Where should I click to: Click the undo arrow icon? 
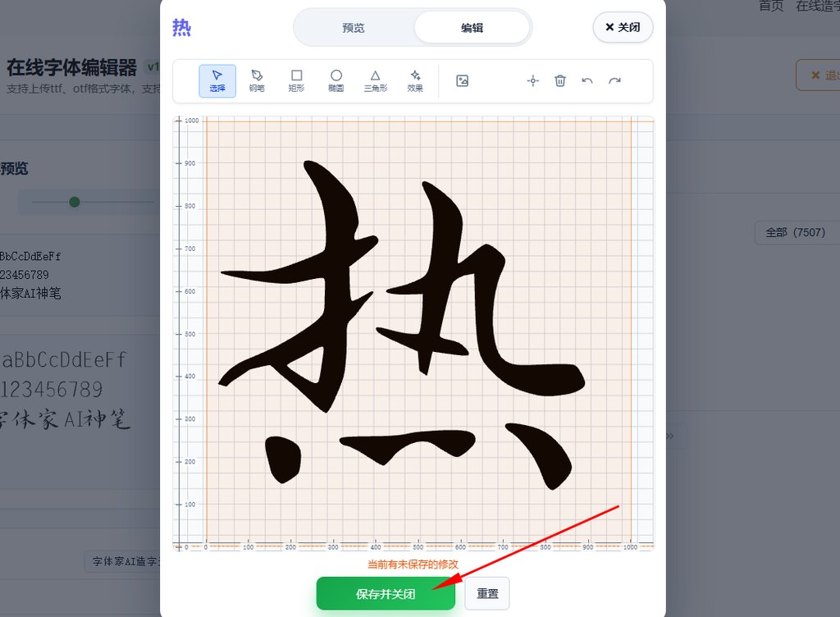(x=587, y=81)
